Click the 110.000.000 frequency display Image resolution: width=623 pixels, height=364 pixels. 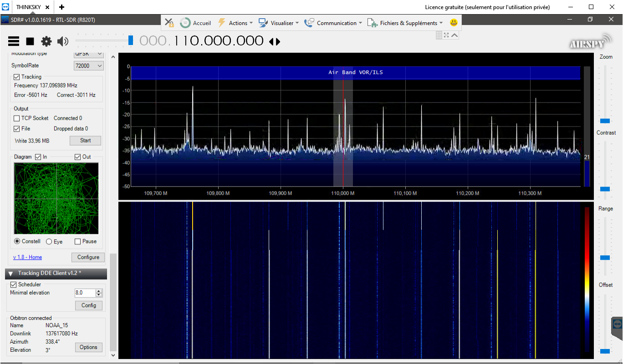click(x=201, y=41)
